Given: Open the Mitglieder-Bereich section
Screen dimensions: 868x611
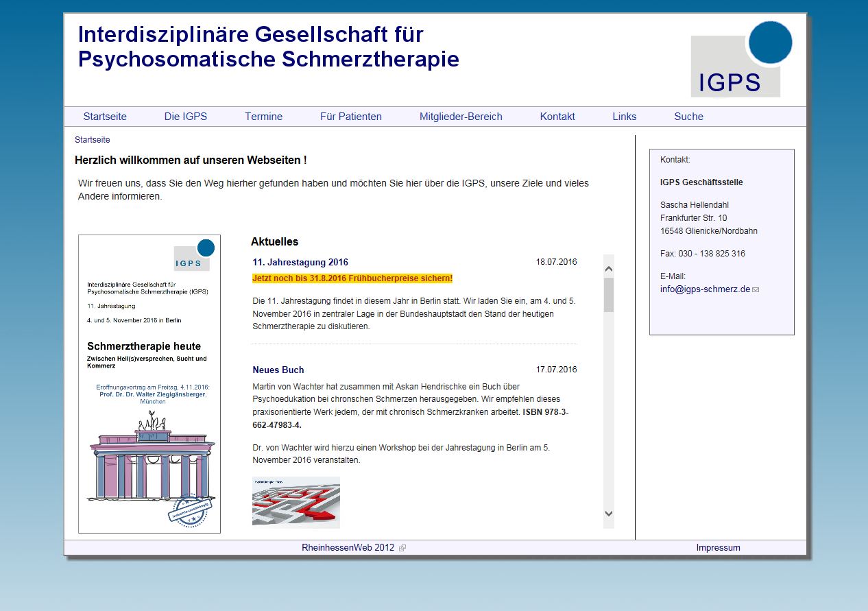Looking at the screenshot, I should (461, 117).
